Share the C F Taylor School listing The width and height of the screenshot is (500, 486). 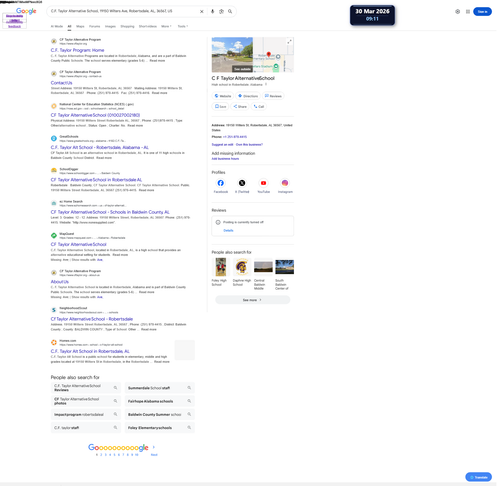click(x=240, y=107)
